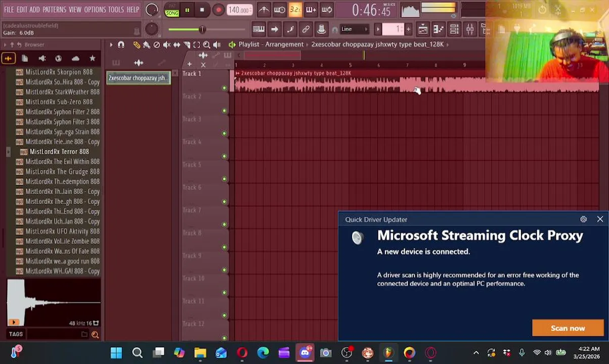Open the Piano roll view icon
This screenshot has width=609, height=364.
[x=439, y=29]
